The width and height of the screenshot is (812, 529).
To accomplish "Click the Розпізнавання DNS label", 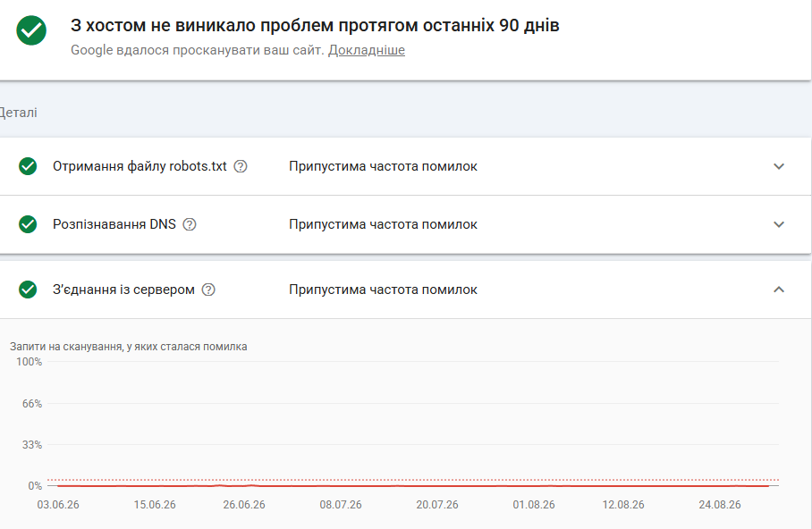I will [x=114, y=224].
